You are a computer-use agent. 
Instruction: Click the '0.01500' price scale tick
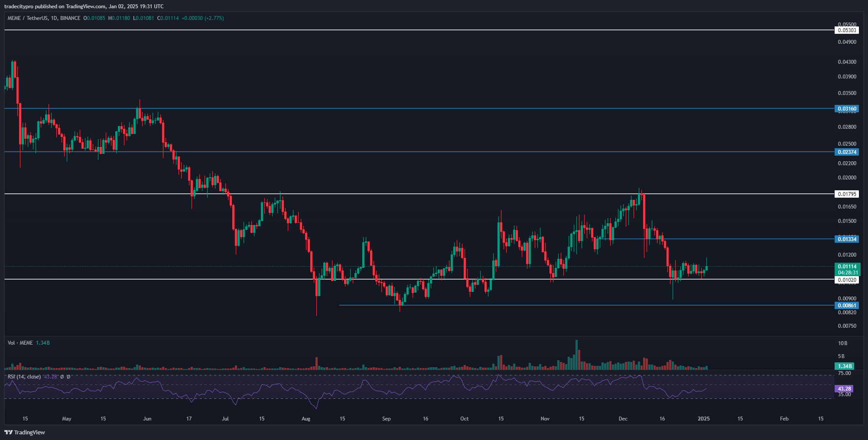point(847,221)
